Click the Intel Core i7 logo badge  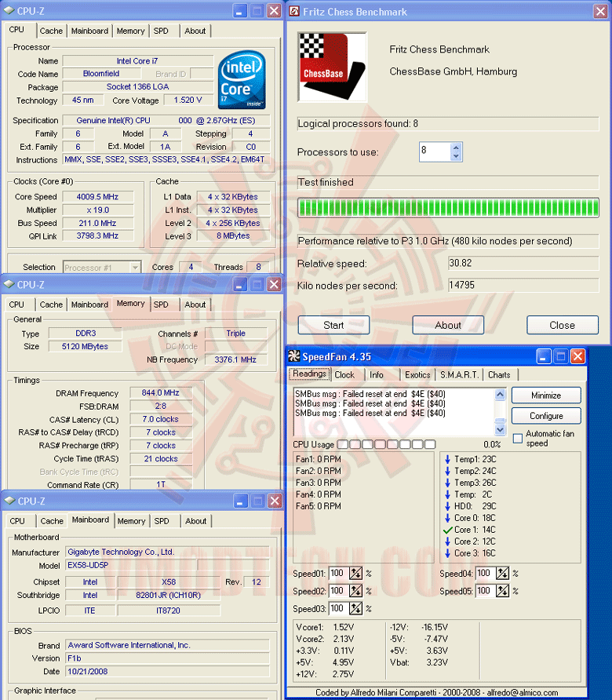[x=242, y=79]
